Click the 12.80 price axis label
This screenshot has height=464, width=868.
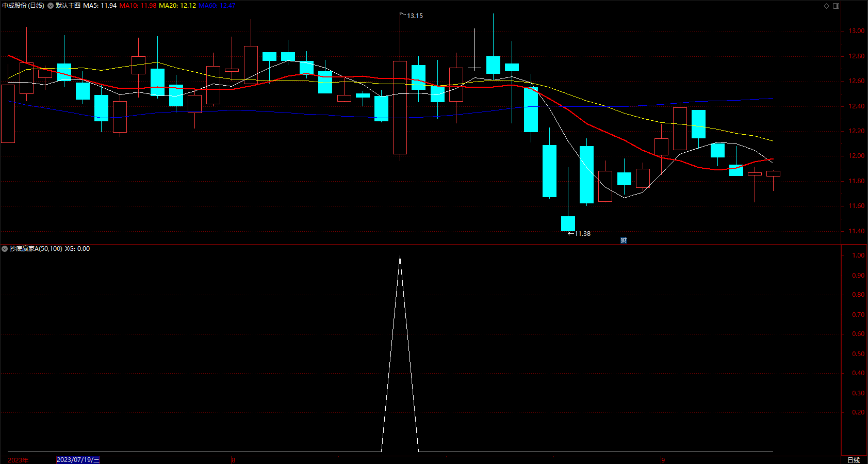[x=856, y=56]
